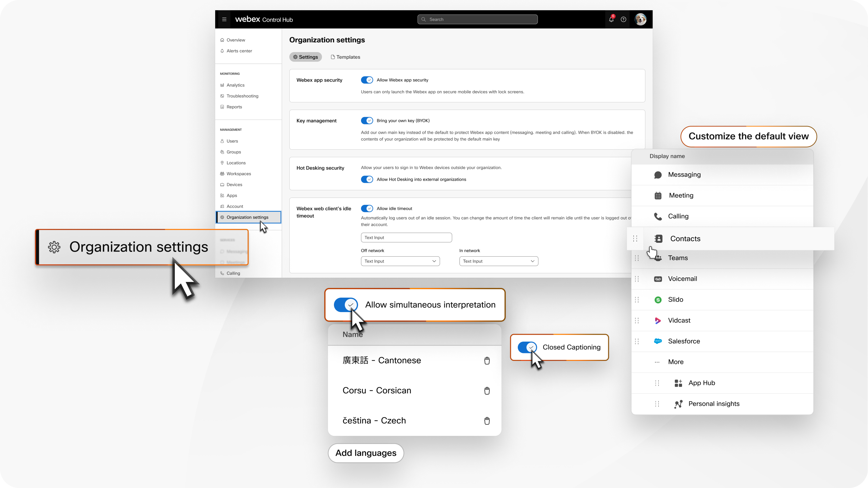Open help from the top bar
Screen dimensions: 868x488
click(x=623, y=19)
